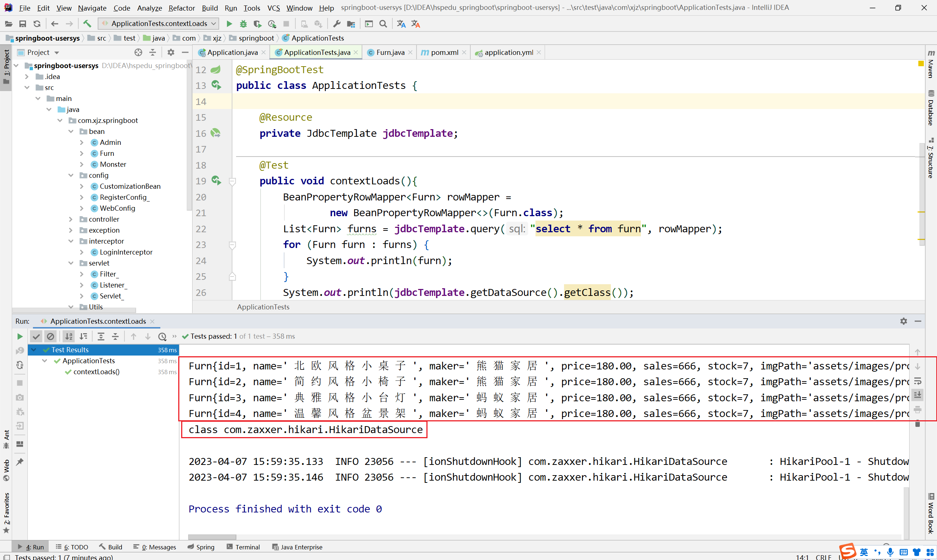Open Project panel gear options

[171, 52]
